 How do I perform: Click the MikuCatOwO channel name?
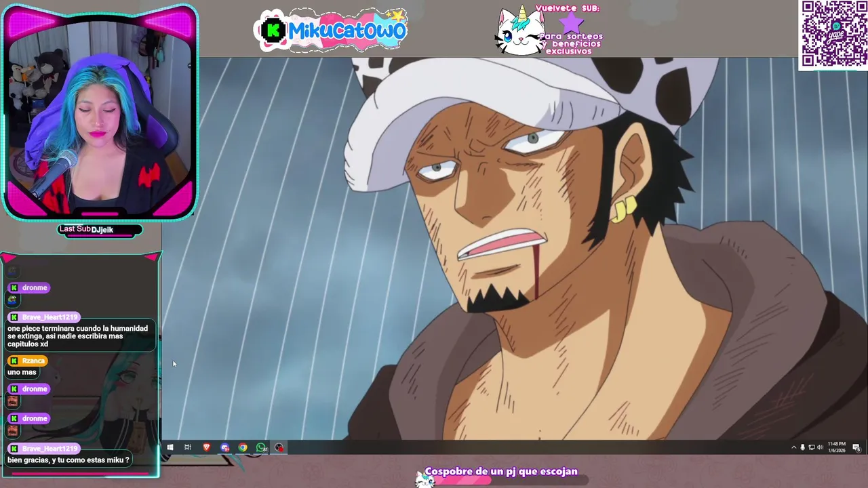tap(346, 30)
